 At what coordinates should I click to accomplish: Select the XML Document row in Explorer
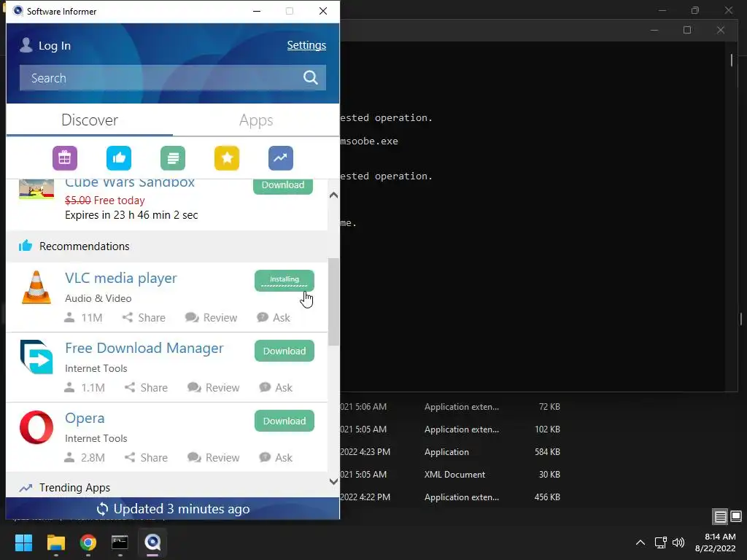[450, 474]
